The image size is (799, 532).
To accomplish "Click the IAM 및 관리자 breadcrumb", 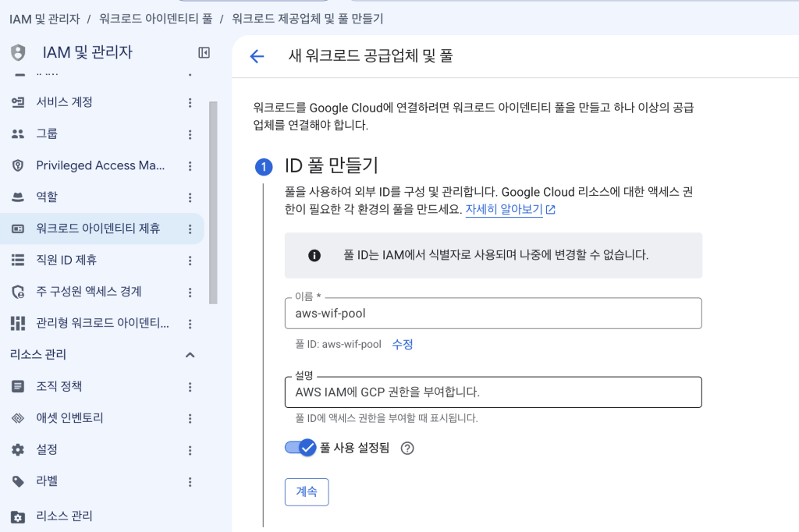I will click(x=44, y=19).
